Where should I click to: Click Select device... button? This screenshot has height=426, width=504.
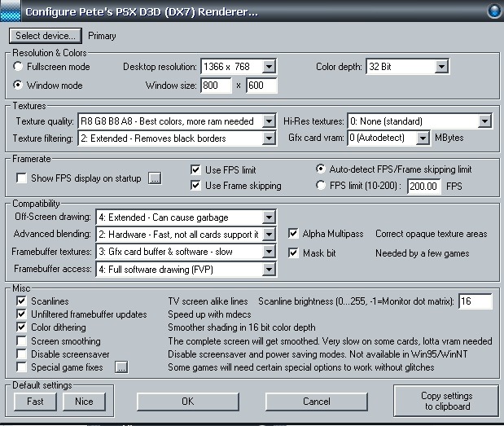point(46,35)
